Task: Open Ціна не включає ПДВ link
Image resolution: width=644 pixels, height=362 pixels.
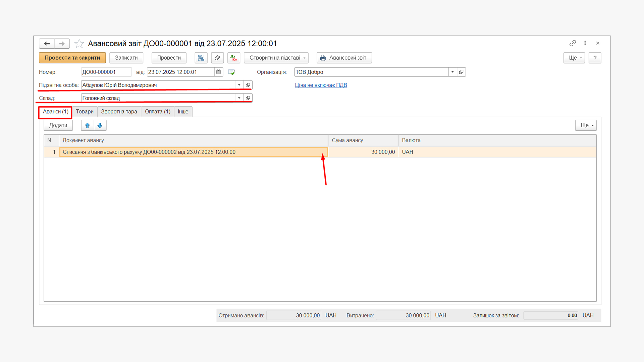Action: pos(321,85)
